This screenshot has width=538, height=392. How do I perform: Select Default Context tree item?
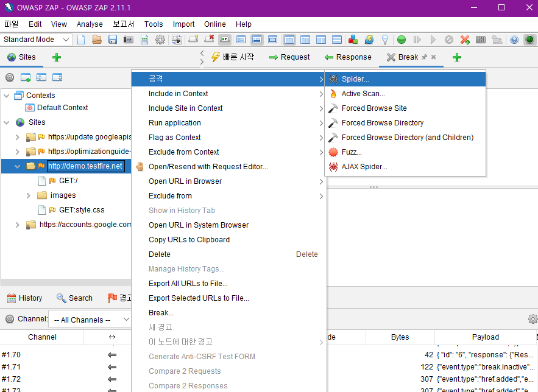[x=57, y=108]
